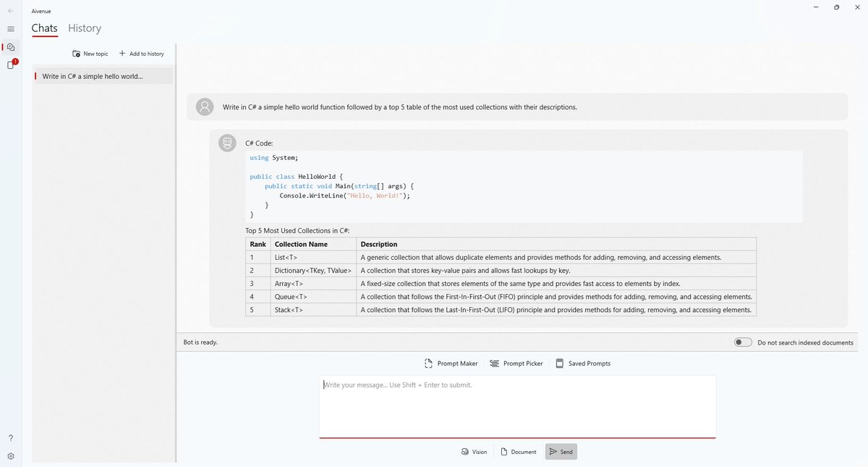This screenshot has width=868, height=467.
Task: Click 'Top 5 Most Used Collections in C#:' text
Action: pos(297,230)
